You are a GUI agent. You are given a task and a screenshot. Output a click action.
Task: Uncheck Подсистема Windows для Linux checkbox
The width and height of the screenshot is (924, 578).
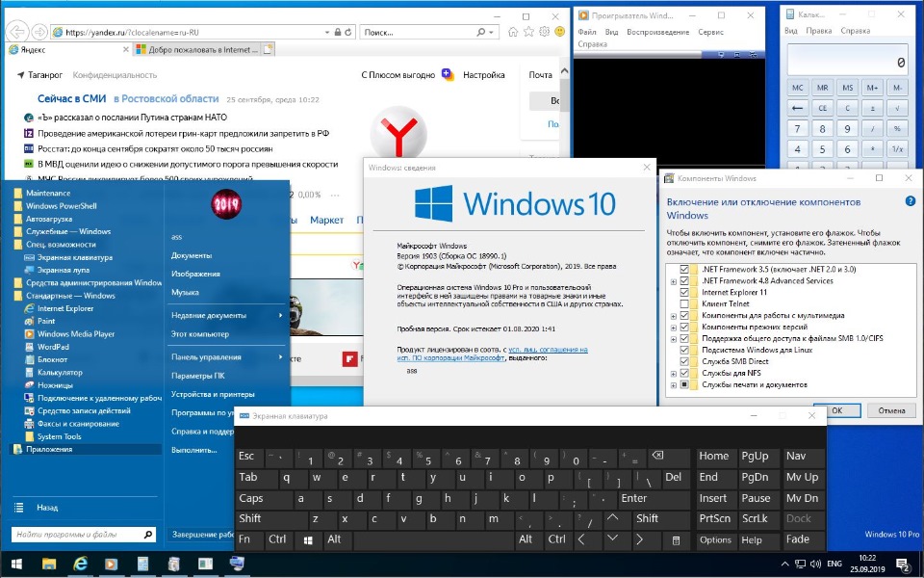coord(684,350)
